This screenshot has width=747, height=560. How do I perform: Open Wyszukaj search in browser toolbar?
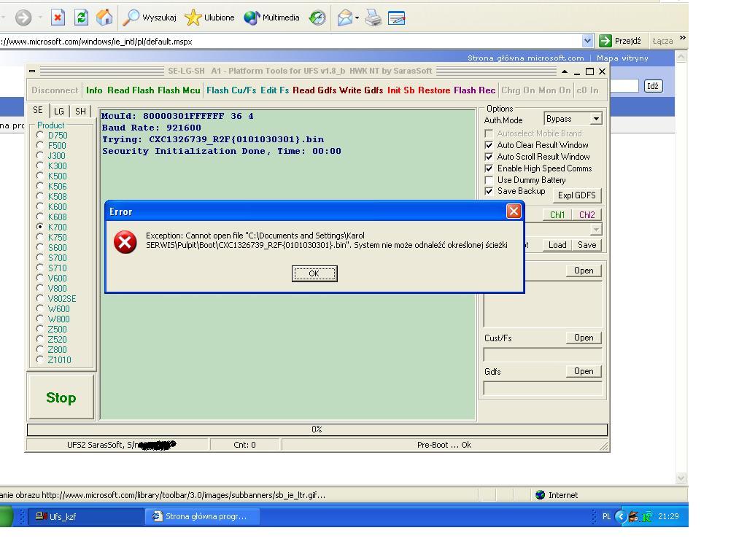[150, 17]
